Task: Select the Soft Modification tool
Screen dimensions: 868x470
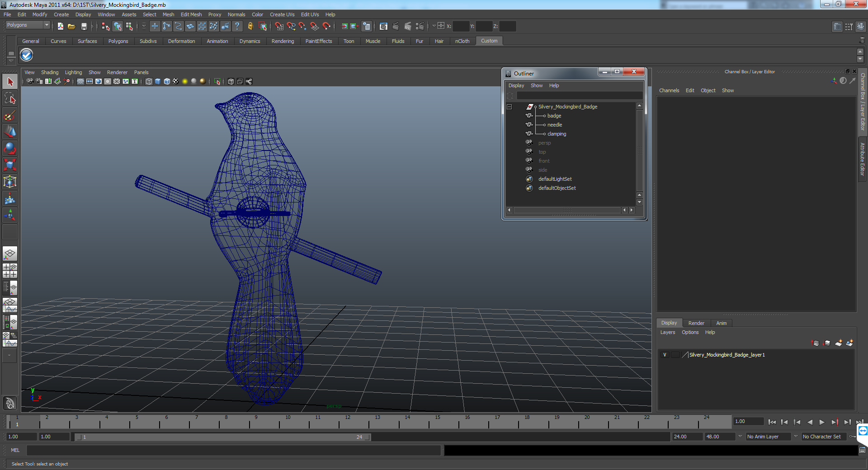Action: pos(10,198)
